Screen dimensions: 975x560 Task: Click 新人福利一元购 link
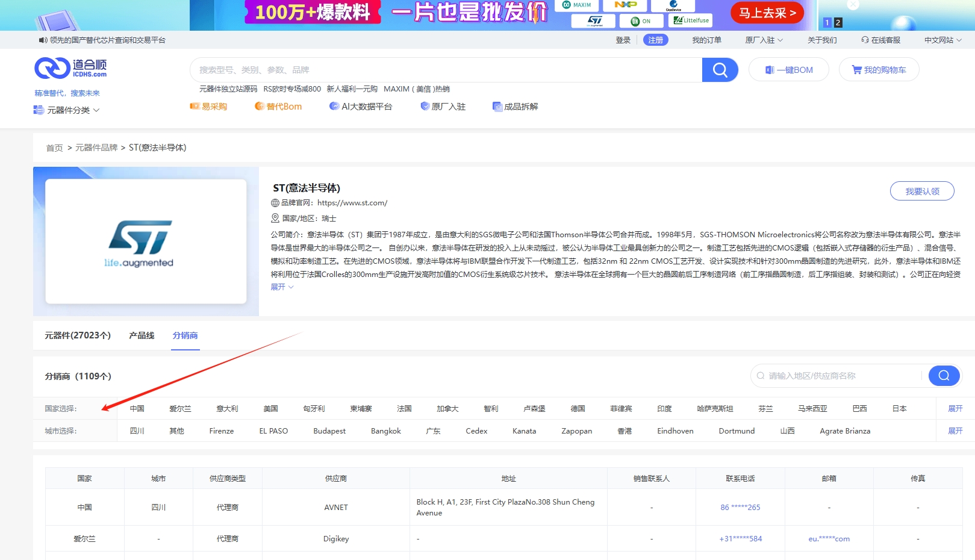(352, 89)
